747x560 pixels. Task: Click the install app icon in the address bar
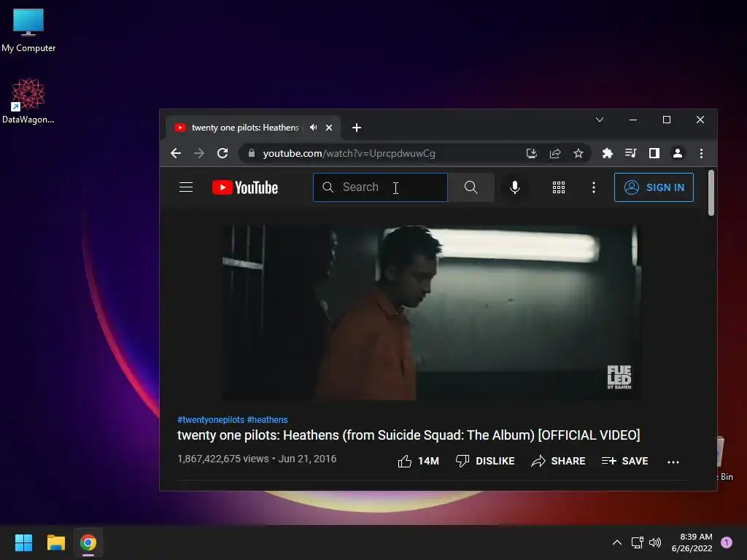[532, 153]
